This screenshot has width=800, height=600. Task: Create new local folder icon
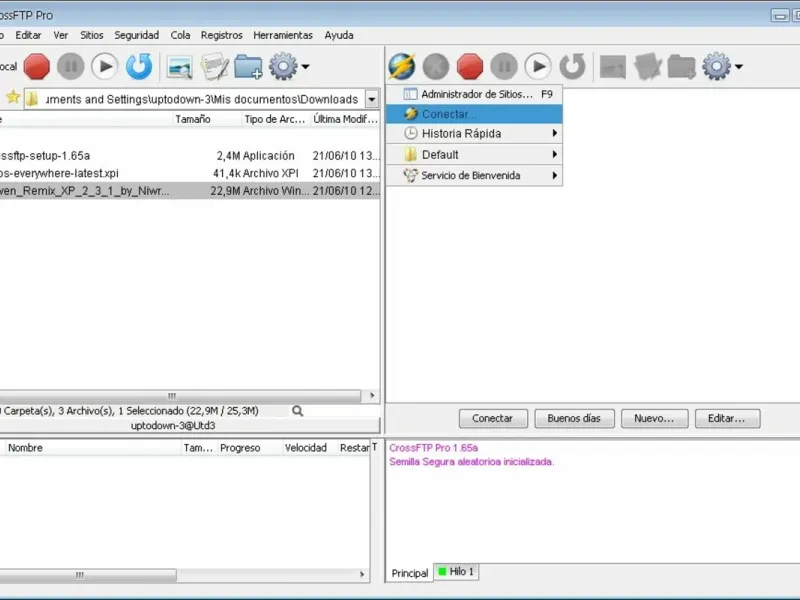coord(248,66)
